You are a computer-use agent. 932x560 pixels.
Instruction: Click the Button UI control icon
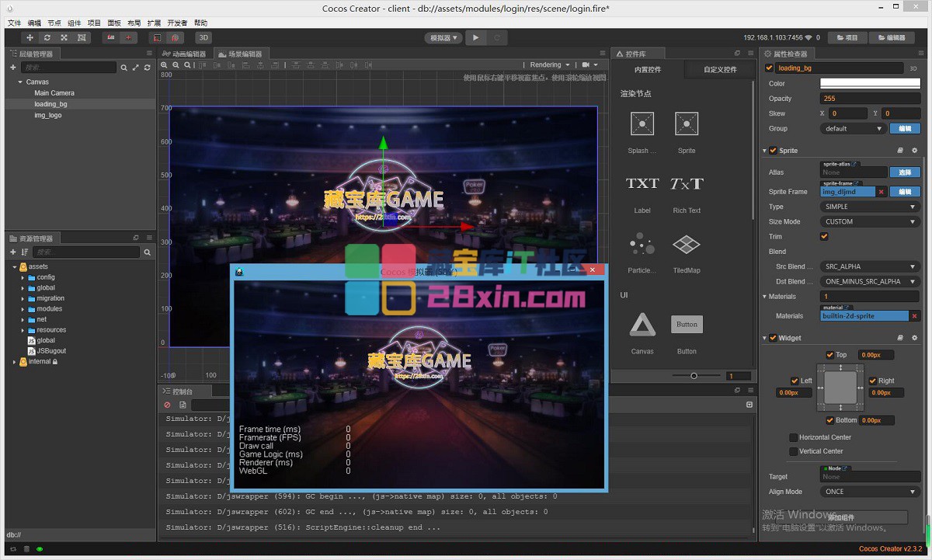pyautogui.click(x=687, y=325)
